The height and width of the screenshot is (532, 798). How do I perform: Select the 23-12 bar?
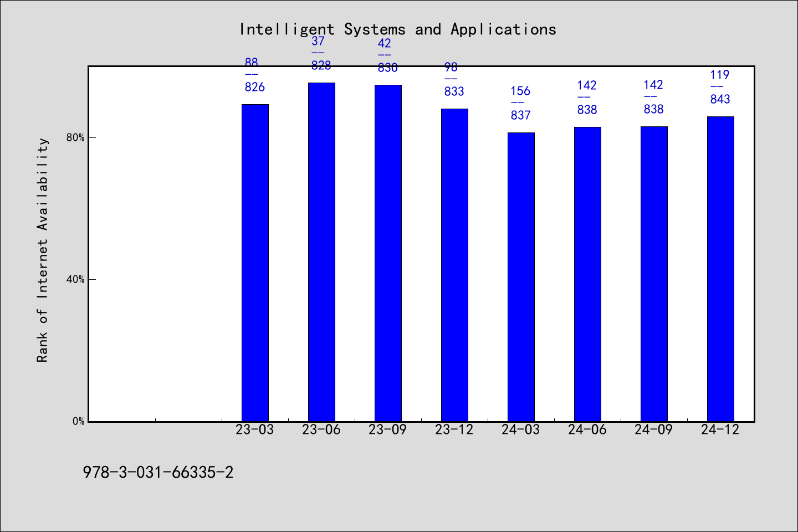click(x=454, y=265)
